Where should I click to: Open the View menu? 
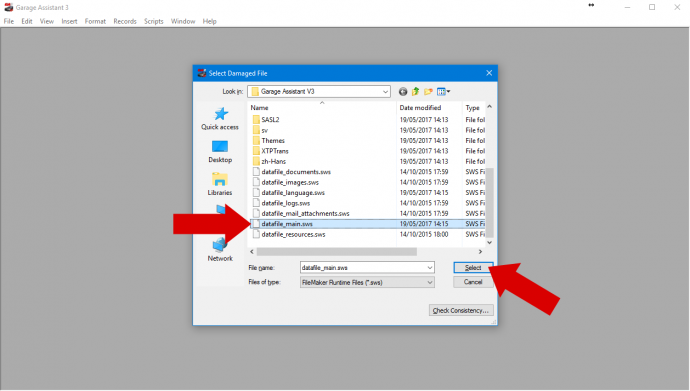pos(47,21)
